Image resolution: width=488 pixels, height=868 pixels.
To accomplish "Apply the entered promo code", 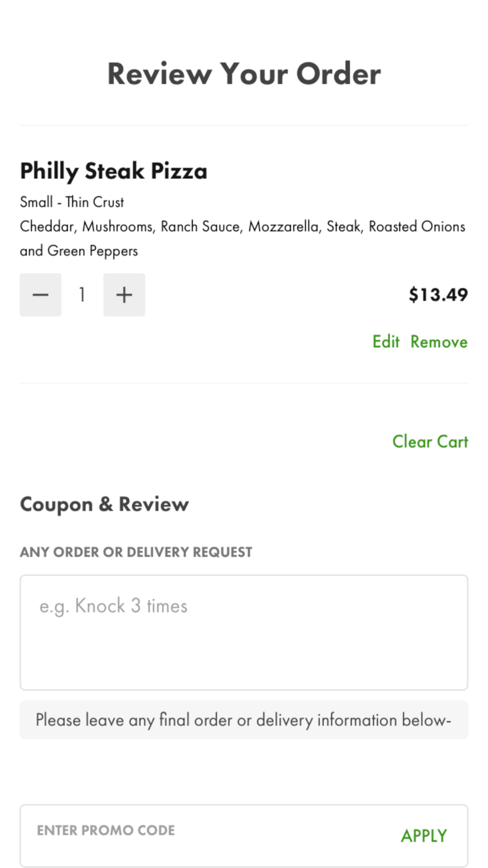I will click(x=424, y=835).
